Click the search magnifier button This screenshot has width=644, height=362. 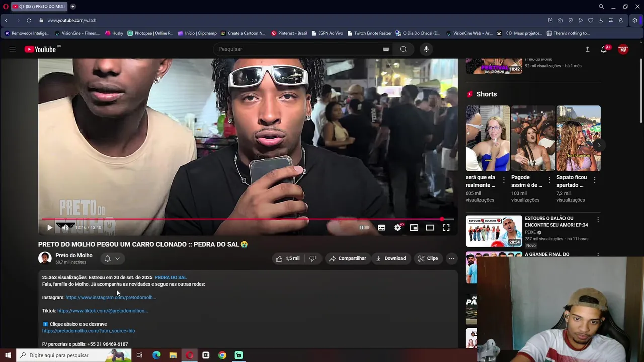[x=403, y=49]
